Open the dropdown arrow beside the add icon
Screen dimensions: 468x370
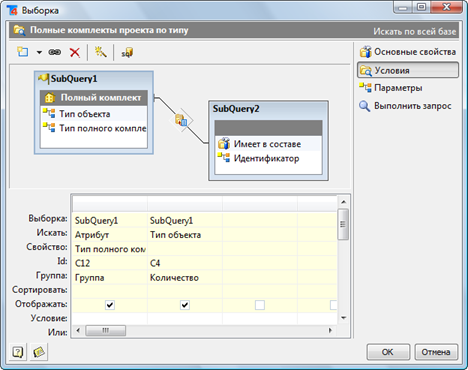click(x=39, y=52)
